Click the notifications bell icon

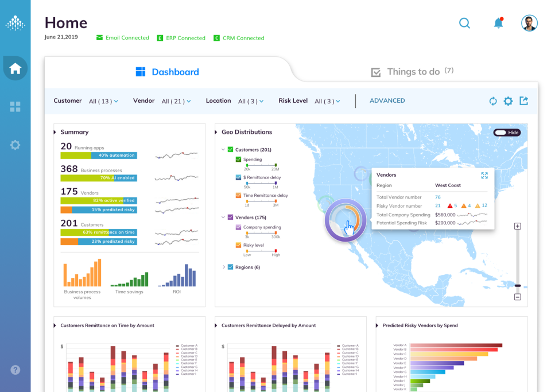pyautogui.click(x=497, y=24)
